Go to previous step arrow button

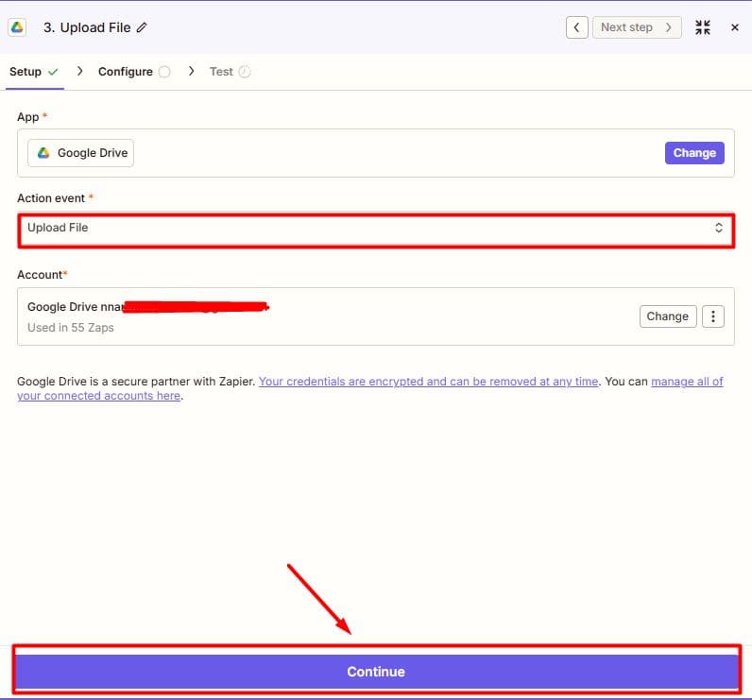click(577, 27)
